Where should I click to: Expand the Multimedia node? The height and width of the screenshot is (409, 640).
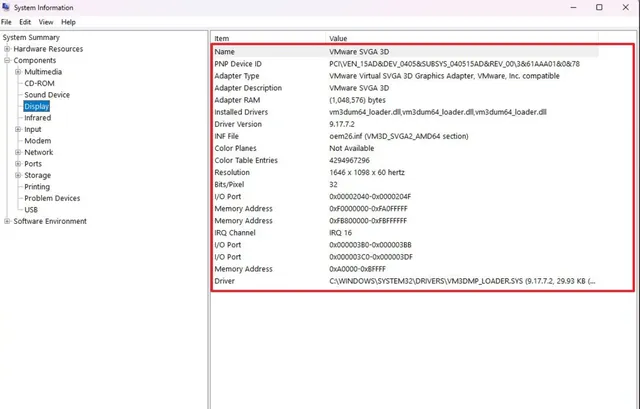point(18,72)
